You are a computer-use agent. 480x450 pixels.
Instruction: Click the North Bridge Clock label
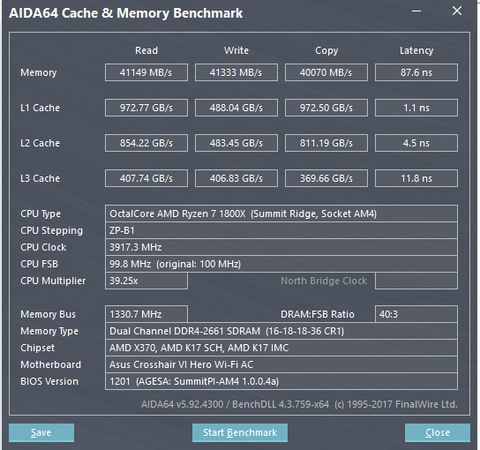[x=324, y=281]
